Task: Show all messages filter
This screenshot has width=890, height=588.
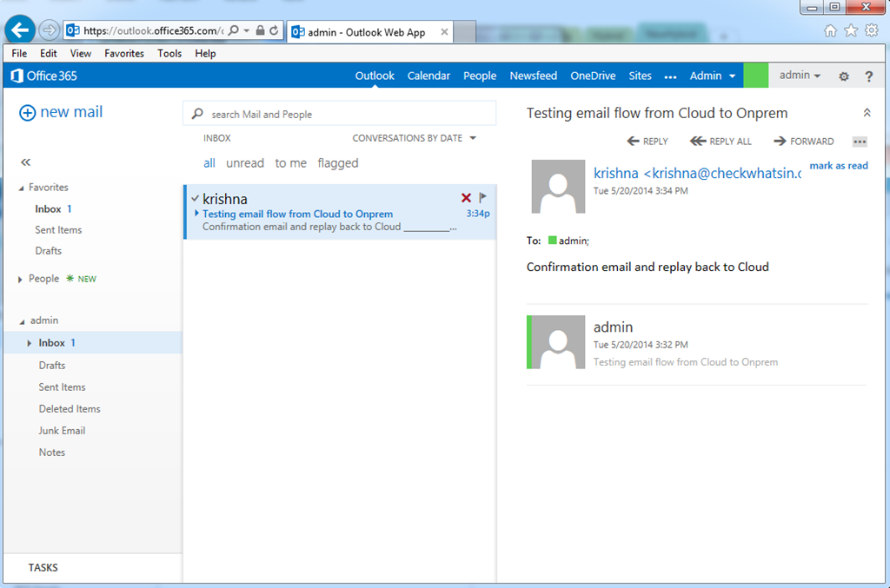Action: (209, 163)
